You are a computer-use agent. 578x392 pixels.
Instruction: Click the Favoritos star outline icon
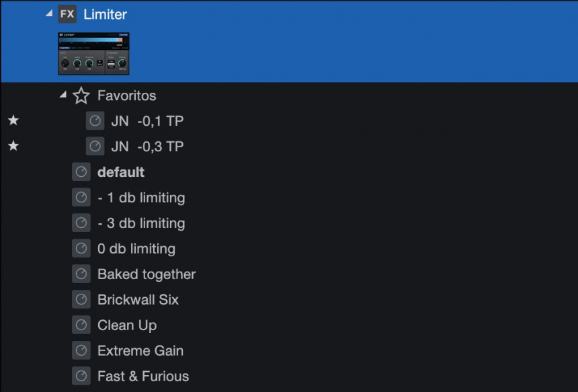(x=81, y=96)
